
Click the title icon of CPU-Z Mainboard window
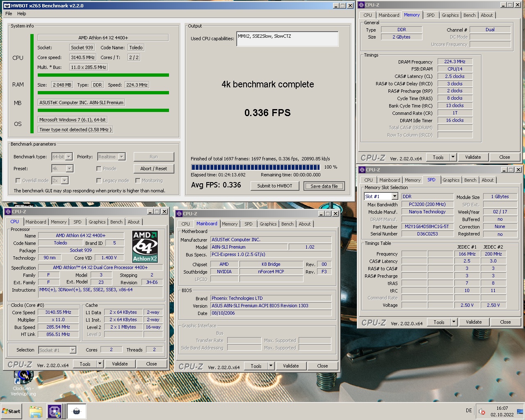click(x=179, y=214)
